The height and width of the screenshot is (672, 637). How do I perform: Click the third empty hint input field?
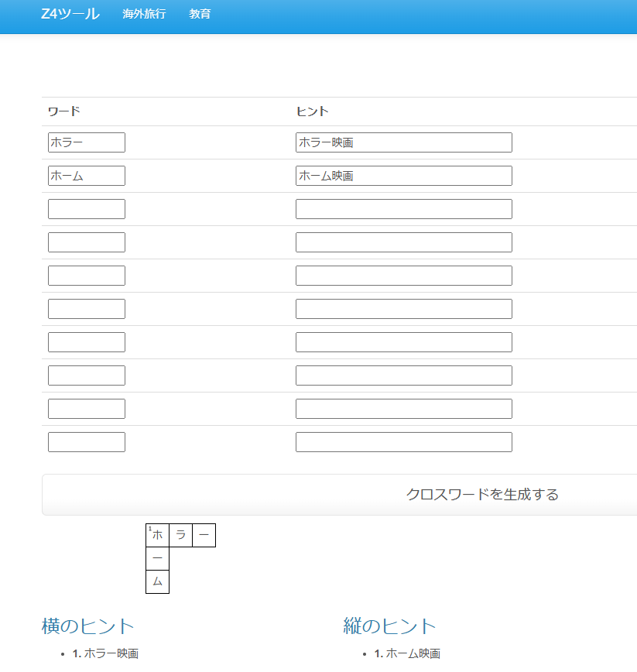[x=402, y=208]
